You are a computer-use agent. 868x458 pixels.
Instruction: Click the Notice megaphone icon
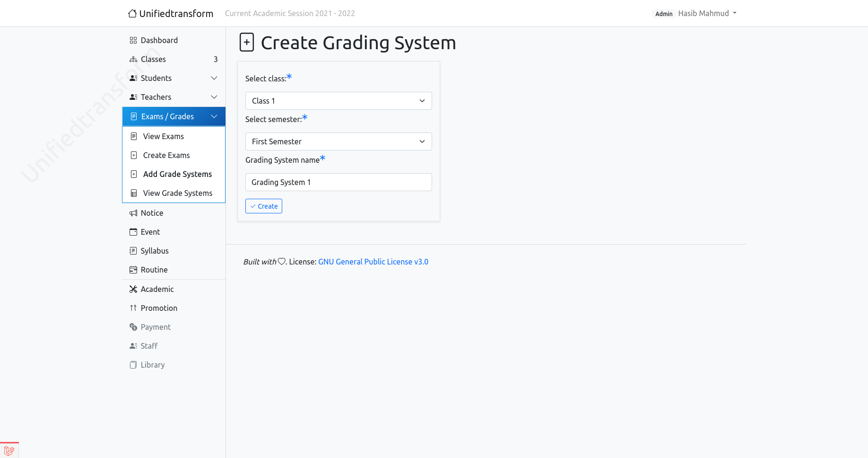(x=133, y=213)
